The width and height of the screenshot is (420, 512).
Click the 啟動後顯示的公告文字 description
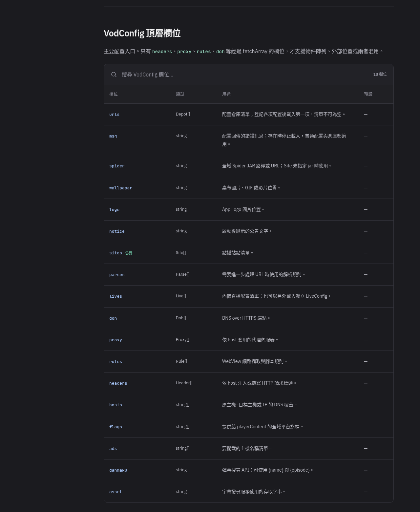pyautogui.click(x=247, y=231)
